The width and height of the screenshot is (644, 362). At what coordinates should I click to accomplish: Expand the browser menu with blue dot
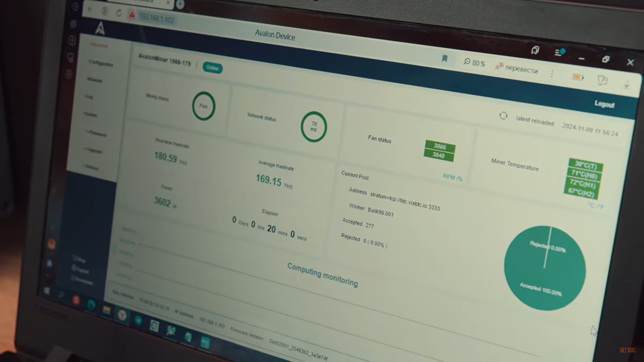click(x=559, y=52)
